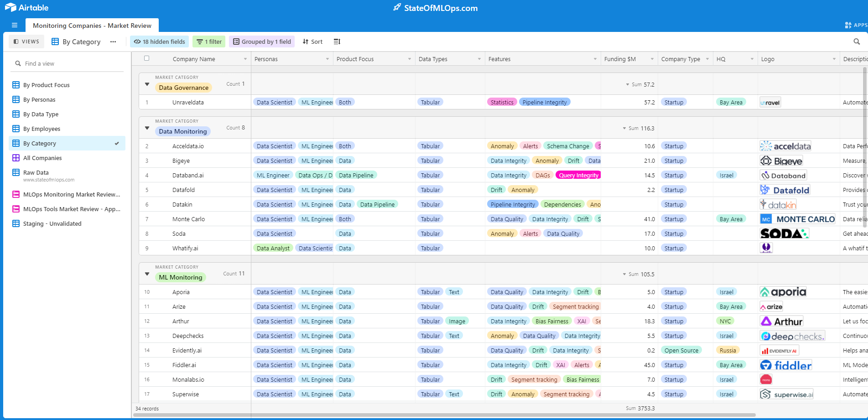Click the 1 filter button

(x=209, y=41)
